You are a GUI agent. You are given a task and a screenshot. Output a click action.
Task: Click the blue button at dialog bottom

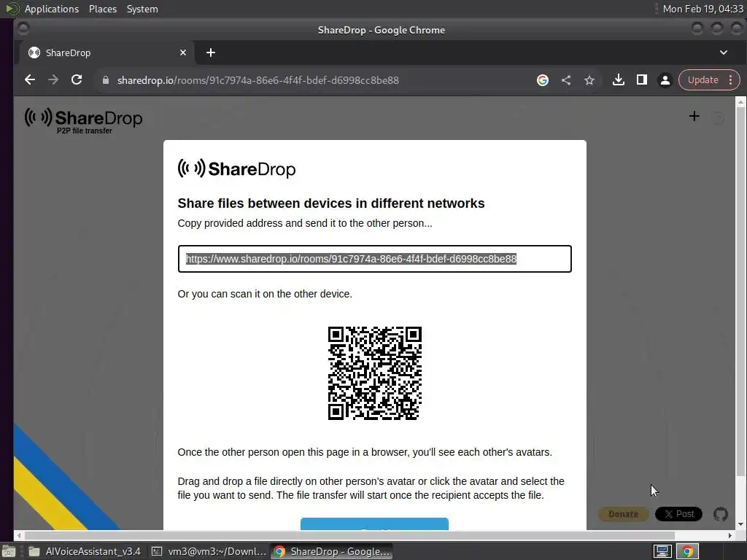click(374, 524)
